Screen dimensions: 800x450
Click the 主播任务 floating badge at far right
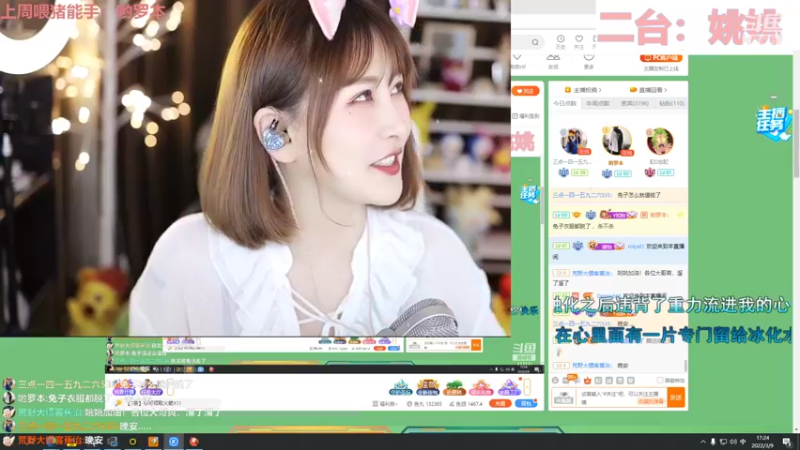(x=773, y=123)
